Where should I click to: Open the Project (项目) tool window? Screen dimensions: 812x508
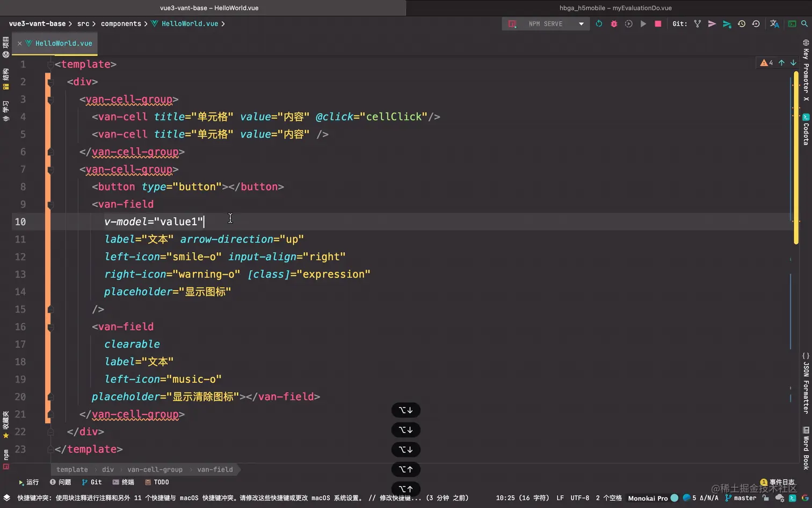pos(6,47)
